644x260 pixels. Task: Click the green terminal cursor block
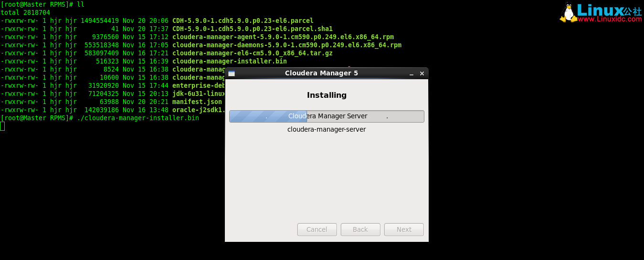coord(2,126)
